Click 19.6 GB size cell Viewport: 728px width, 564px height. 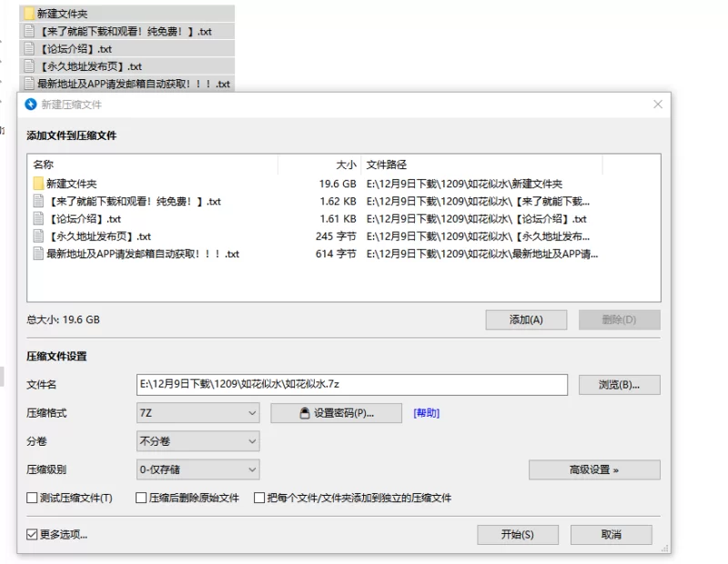pos(338,184)
